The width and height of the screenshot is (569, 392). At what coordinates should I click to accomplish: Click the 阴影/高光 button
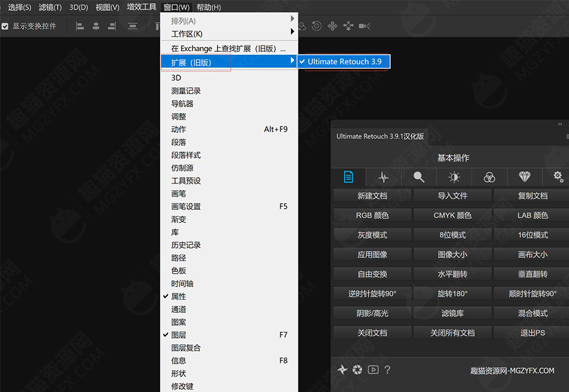pos(372,313)
